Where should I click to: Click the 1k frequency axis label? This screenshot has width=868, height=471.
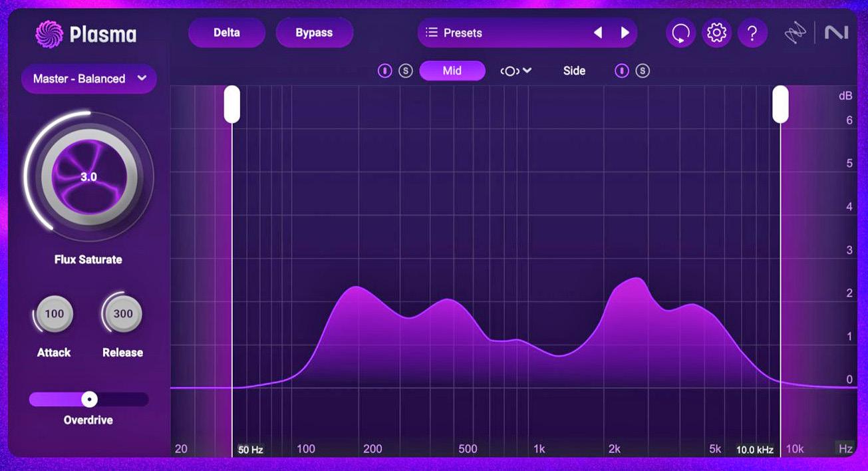pyautogui.click(x=539, y=449)
